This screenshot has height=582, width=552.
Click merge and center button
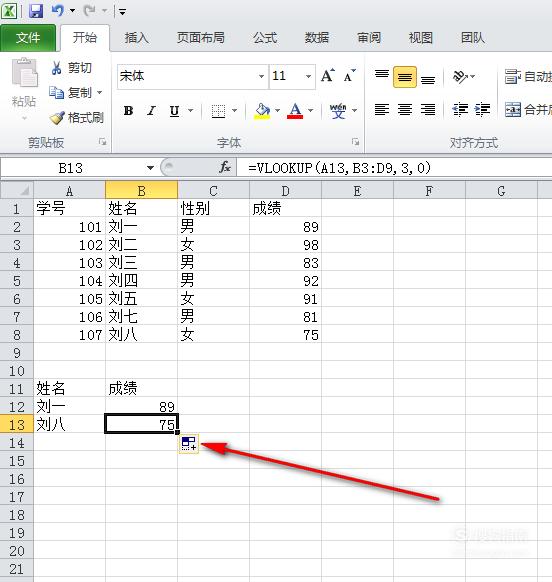[528, 110]
